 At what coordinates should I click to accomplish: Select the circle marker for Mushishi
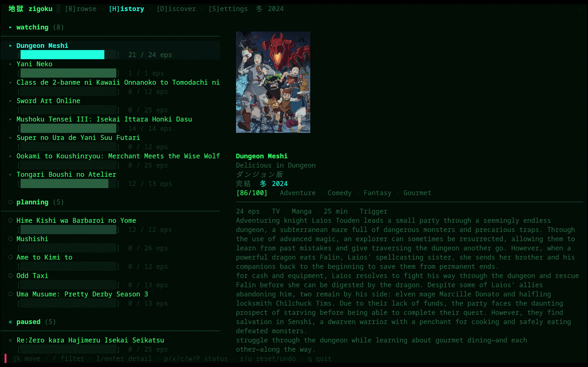[x=11, y=239]
